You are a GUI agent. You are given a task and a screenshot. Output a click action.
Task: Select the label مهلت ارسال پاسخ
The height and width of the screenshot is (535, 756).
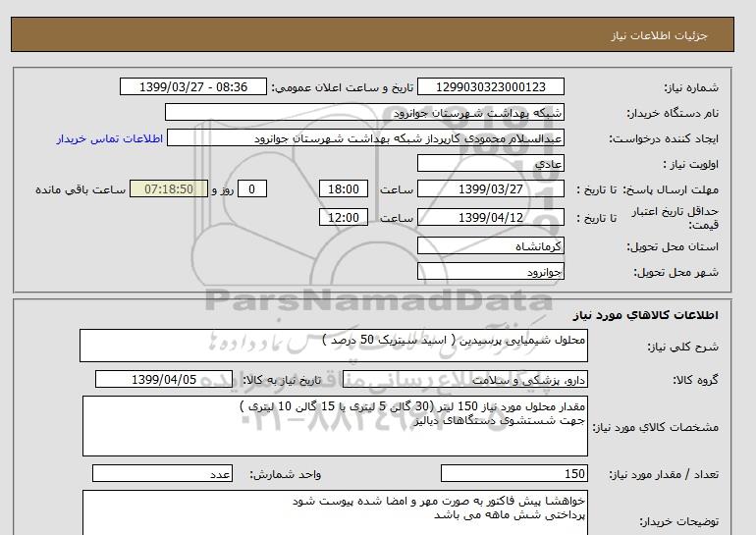coord(671,189)
